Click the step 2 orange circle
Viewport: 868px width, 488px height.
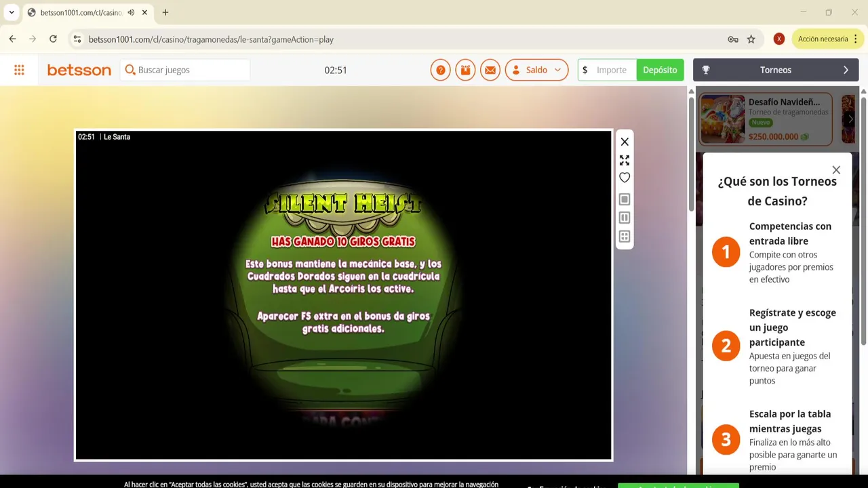click(726, 346)
